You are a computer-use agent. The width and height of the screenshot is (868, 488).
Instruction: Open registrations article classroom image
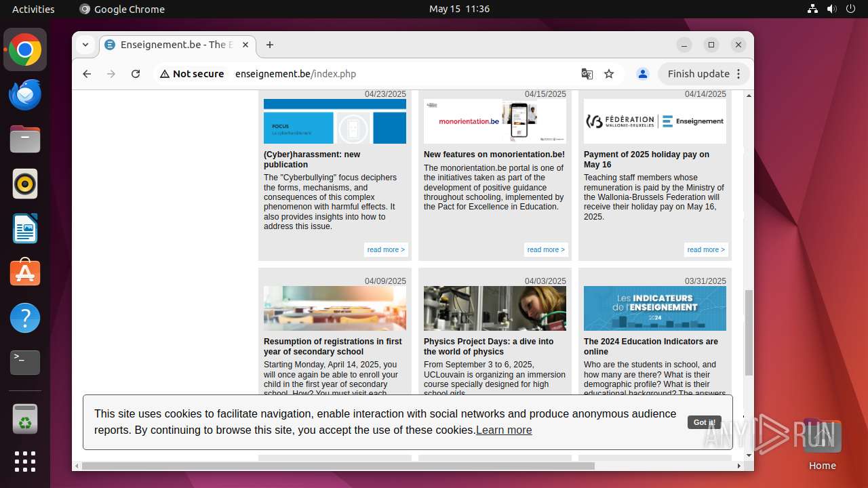(x=335, y=308)
